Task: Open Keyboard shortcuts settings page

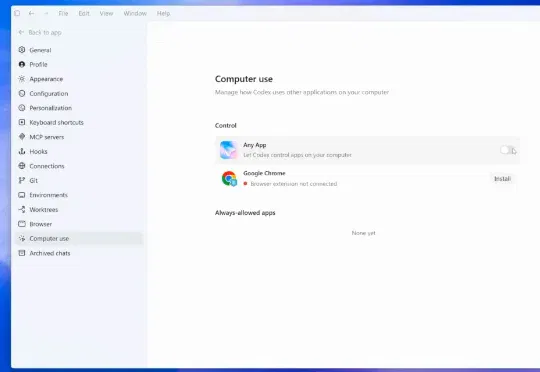Action: tap(79, 122)
